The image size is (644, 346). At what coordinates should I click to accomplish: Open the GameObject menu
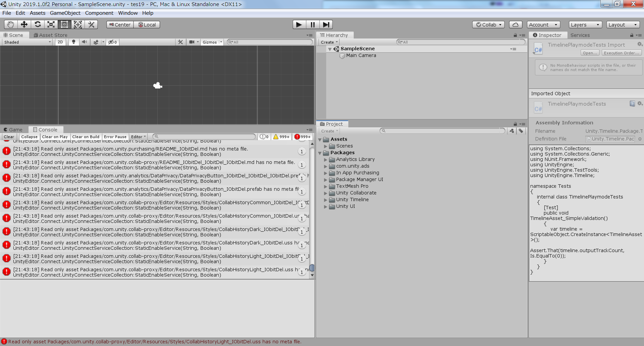(x=65, y=13)
